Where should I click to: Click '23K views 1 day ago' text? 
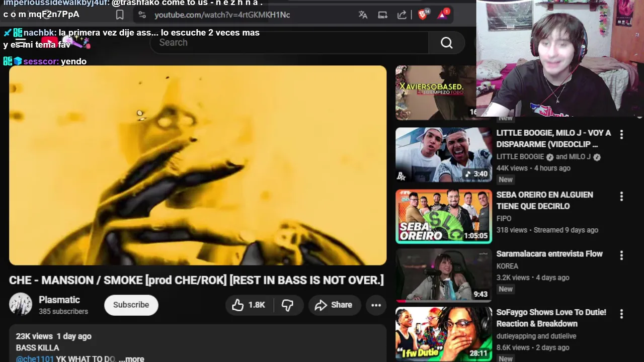[53, 336]
